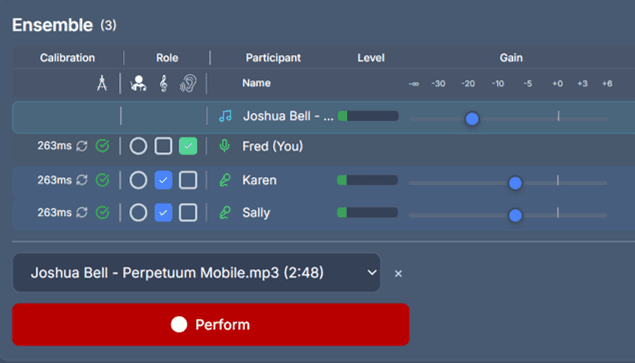Uncheck listener checkbox for Fred
635x363 pixels.
point(188,146)
